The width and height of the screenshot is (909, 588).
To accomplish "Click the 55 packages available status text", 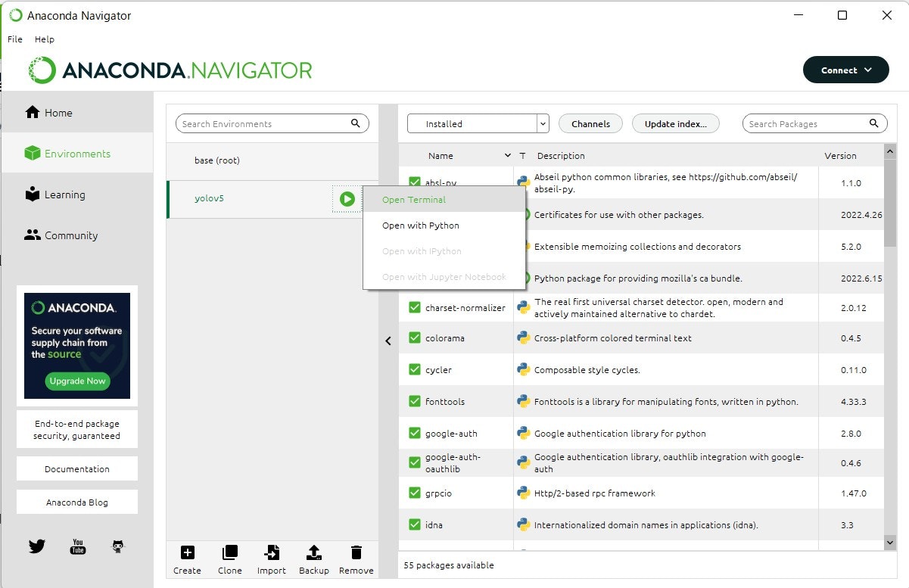I will 449,565.
